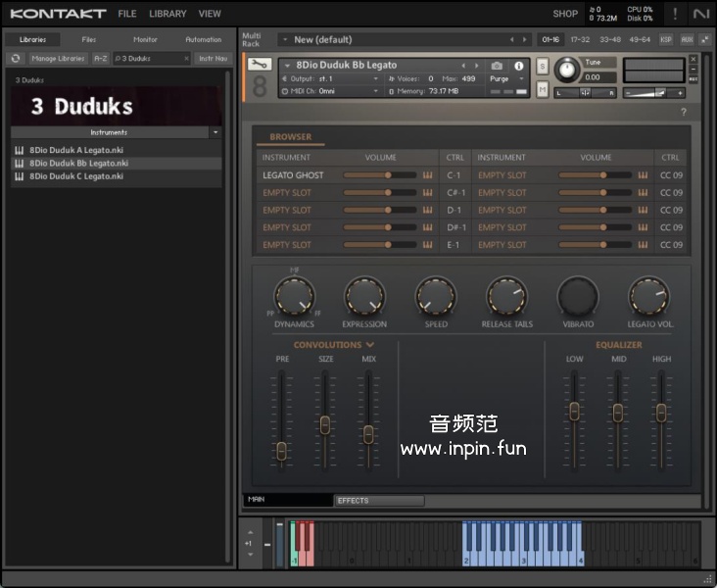Click the exclamation warning icon in header
717x588 pixels.
674,14
